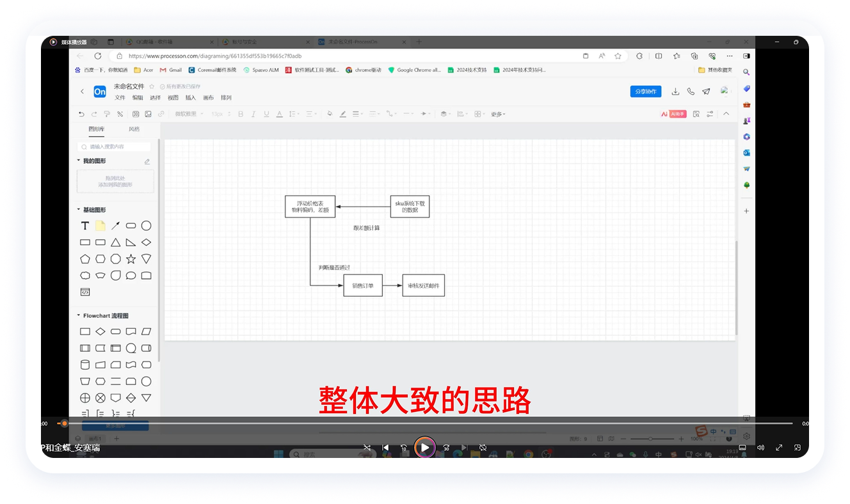
Task: Click the video progress bar
Action: (x=425, y=423)
